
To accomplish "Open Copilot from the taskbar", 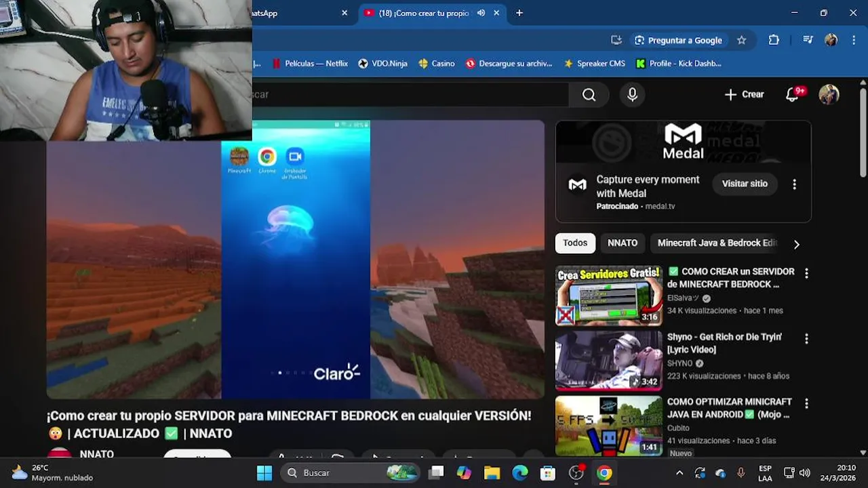I will 464,472.
